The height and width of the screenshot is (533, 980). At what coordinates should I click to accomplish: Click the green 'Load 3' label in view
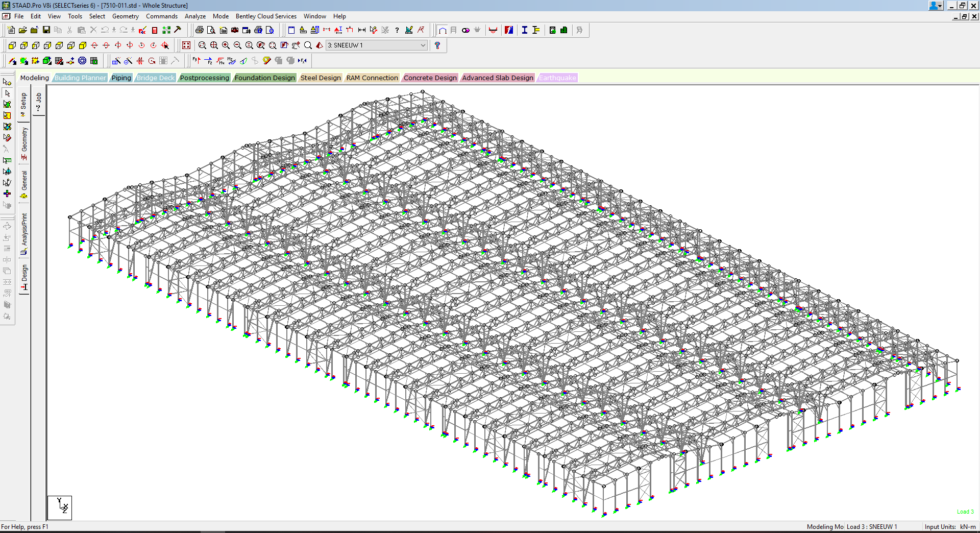coord(965,512)
